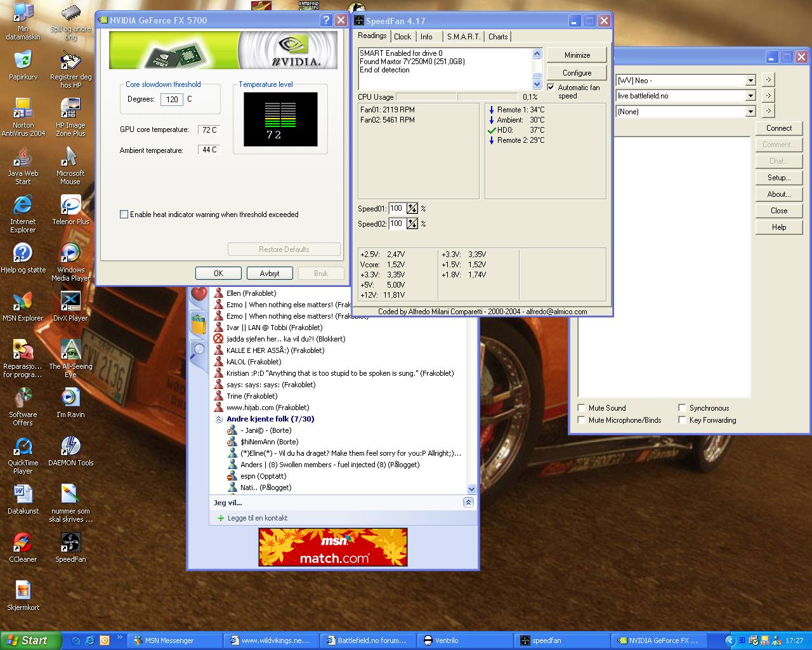Image resolution: width=812 pixels, height=650 pixels.
Task: Click the Windows Start button
Action: coord(30,640)
